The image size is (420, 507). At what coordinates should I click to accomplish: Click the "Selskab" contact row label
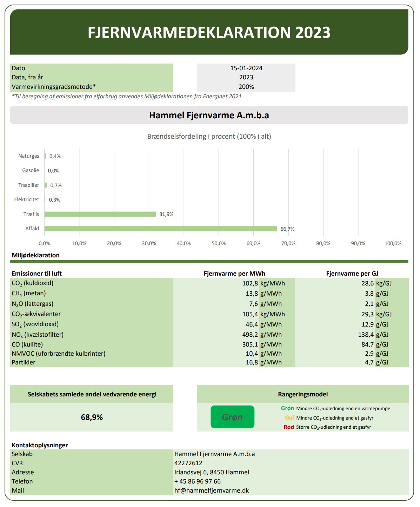click(22, 454)
